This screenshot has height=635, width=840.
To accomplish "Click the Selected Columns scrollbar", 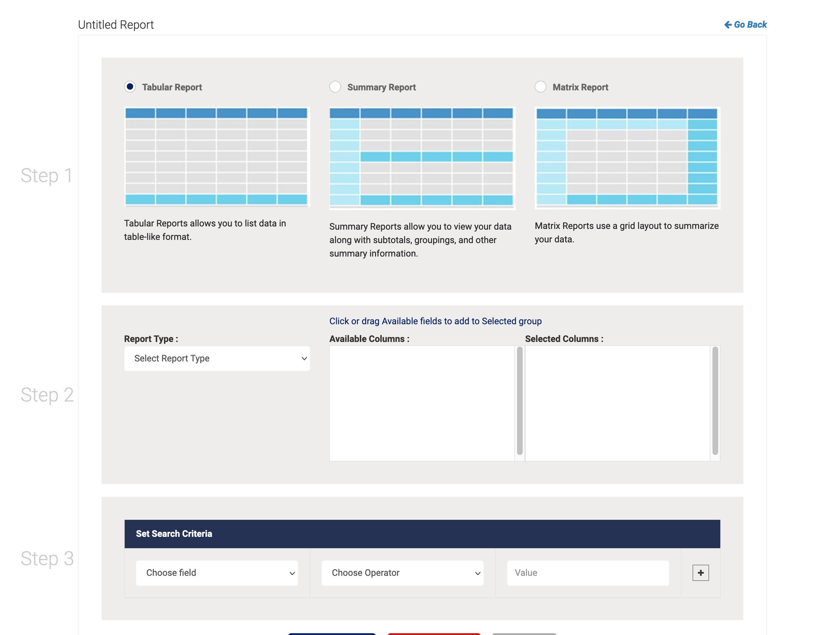I will (x=715, y=401).
